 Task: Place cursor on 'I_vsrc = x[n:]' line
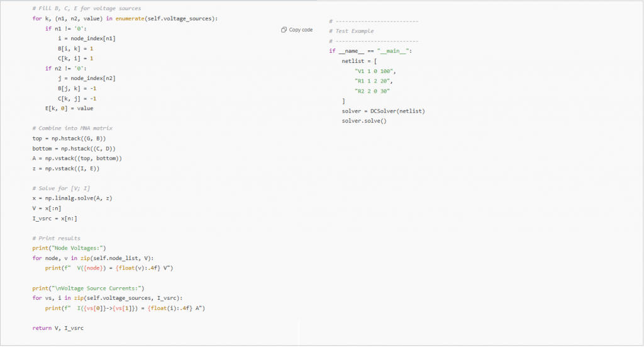[x=55, y=219]
